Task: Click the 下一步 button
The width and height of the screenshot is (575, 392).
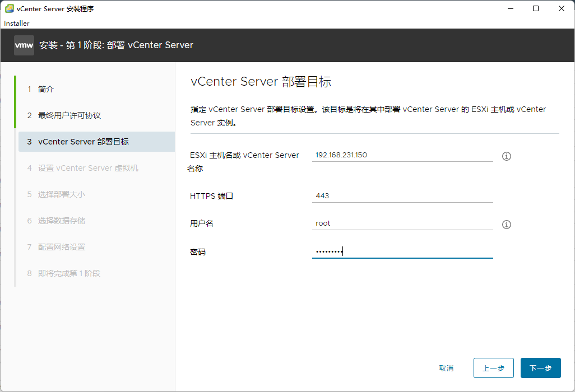Action: click(x=540, y=368)
